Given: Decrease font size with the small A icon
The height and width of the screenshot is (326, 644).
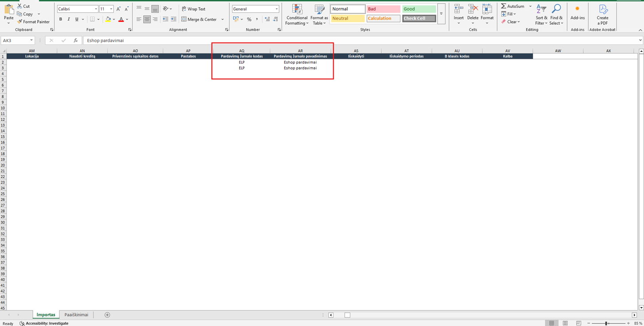Looking at the screenshot, I should pyautogui.click(x=127, y=9).
